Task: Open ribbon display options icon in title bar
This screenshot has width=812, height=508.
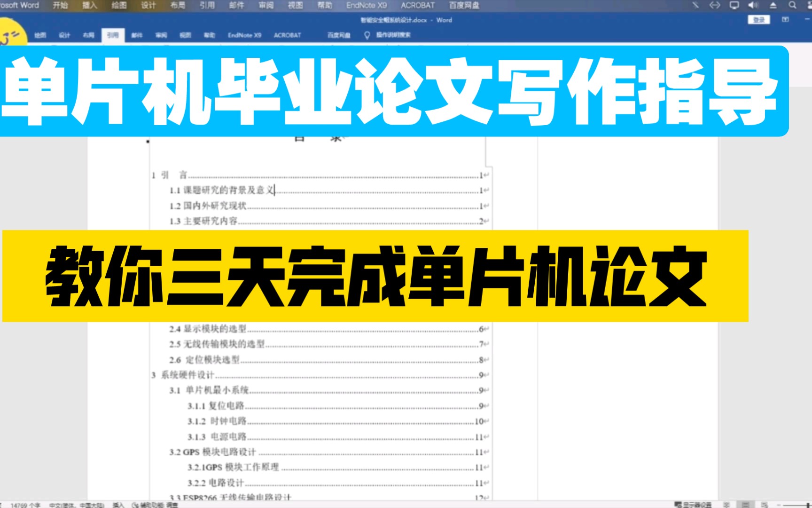Action: point(785,20)
